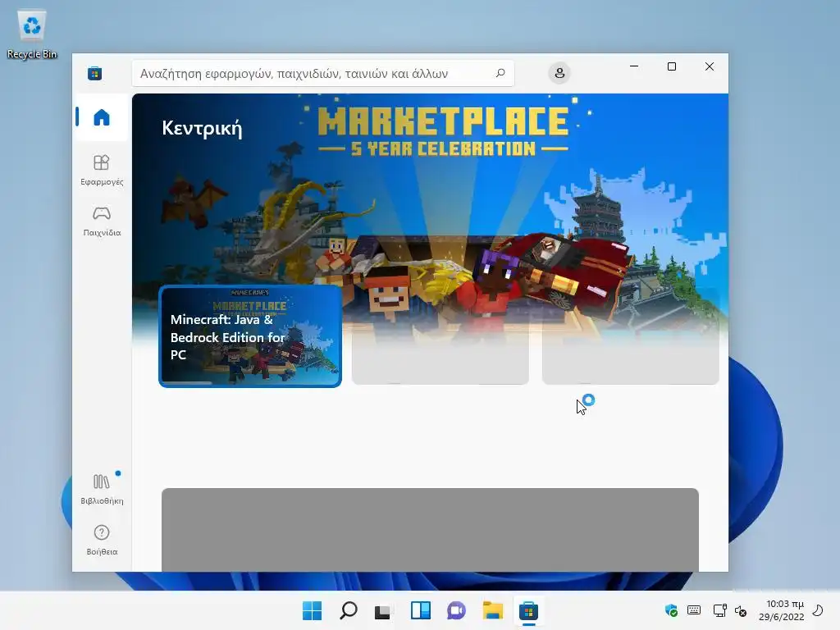This screenshot has height=630, width=840.
Task: Open File Explorer from the taskbar
Action: [492, 610]
